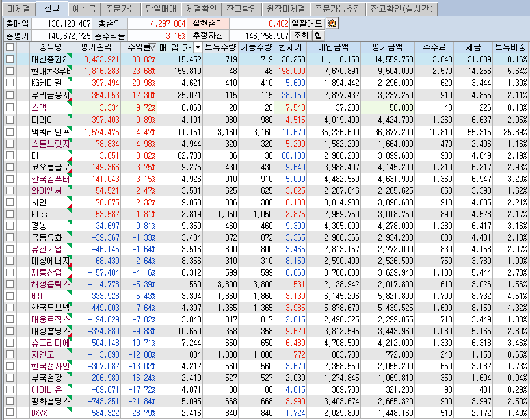530x420 pixels.
Task: Check the DXVX row checkbox
Action: (10, 413)
